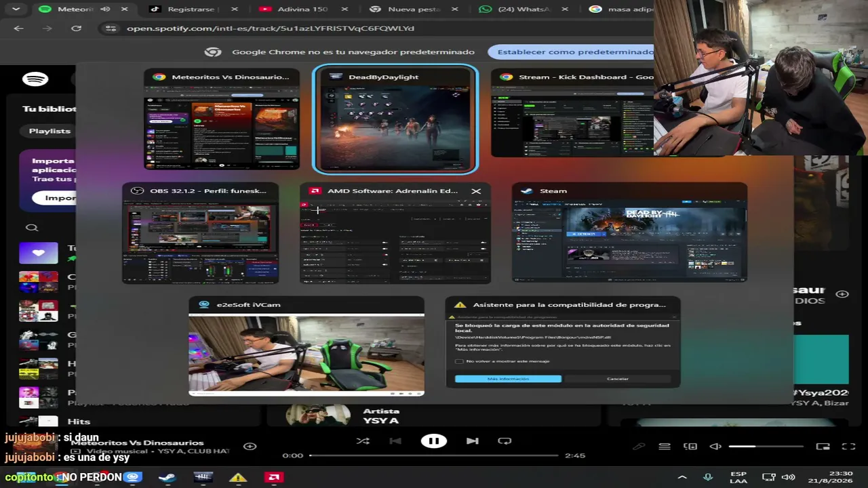868x488 pixels.
Task: Switch to the Steam window
Action: click(x=629, y=232)
